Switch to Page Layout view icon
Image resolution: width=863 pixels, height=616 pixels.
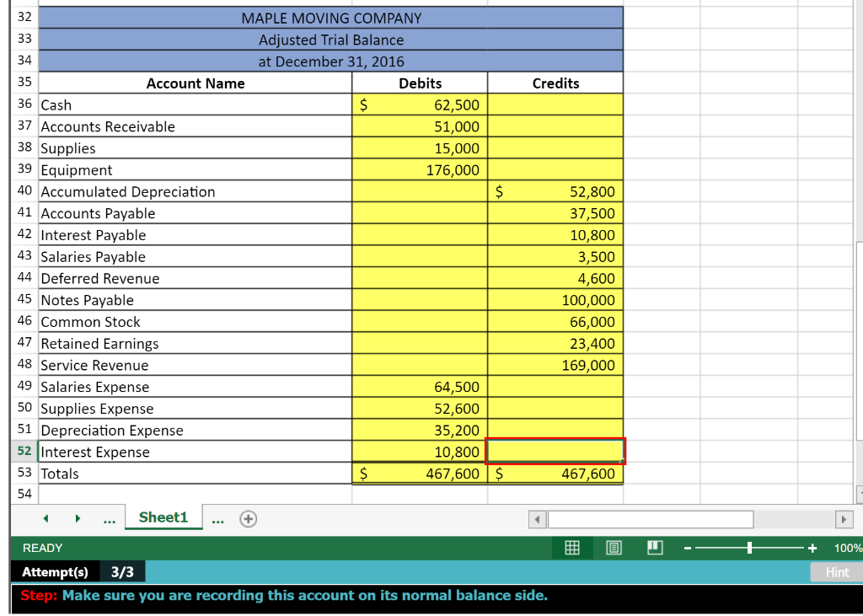pyautogui.click(x=614, y=548)
